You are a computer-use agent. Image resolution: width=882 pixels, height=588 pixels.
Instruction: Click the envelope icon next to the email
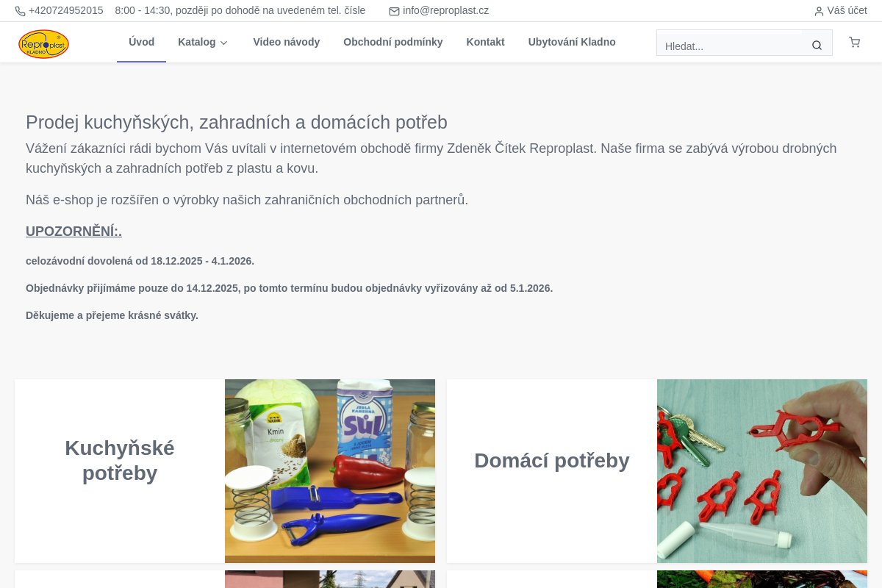394,10
